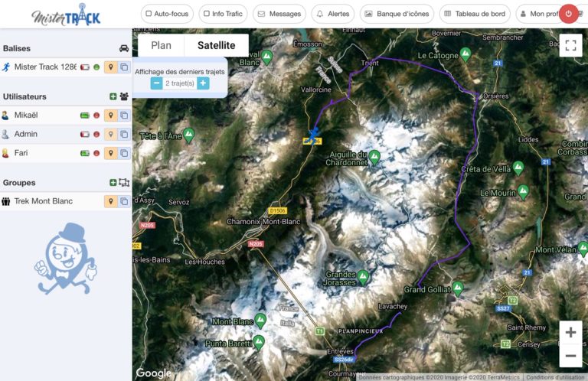Screen dimensions: 588x381
Task: Click the Grandes Jorasses peak marker
Action: click(x=363, y=278)
